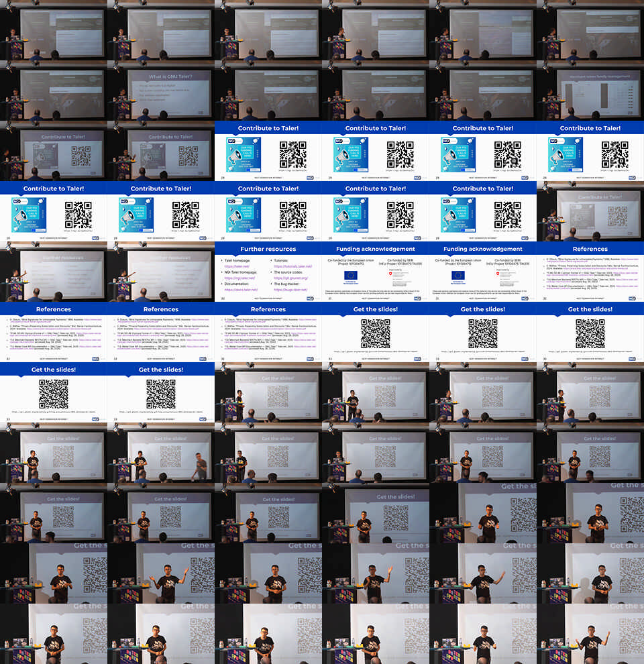Select the 'What is GNU Taler?' photo thumbnail

pos(161,91)
